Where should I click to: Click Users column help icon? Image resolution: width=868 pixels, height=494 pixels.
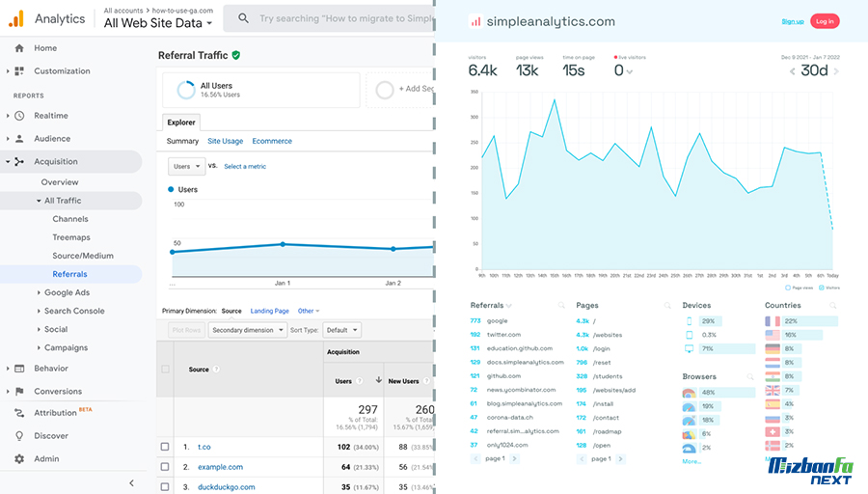coord(360,381)
